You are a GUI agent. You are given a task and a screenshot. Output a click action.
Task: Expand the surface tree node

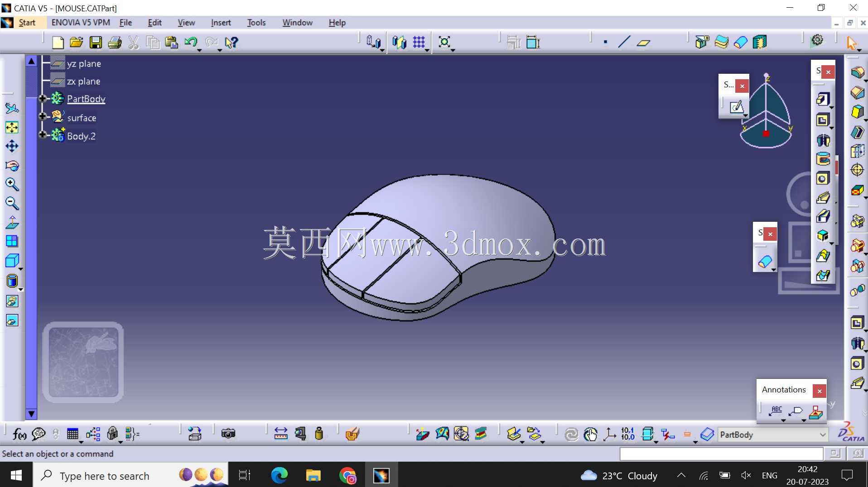click(43, 116)
